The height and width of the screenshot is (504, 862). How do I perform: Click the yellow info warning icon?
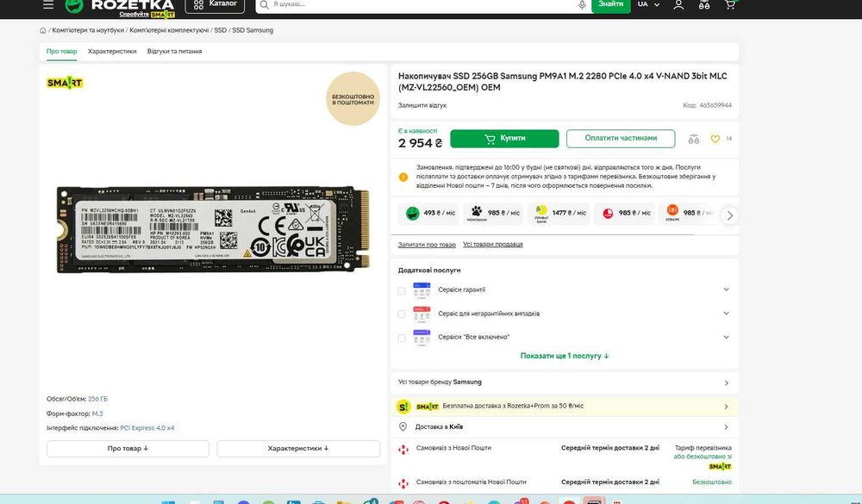[x=403, y=177]
